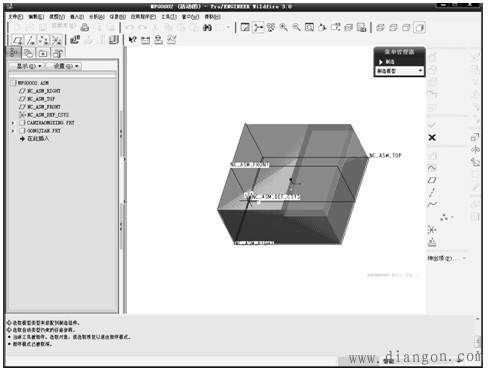Click the black X cancel icon

[x=432, y=137]
